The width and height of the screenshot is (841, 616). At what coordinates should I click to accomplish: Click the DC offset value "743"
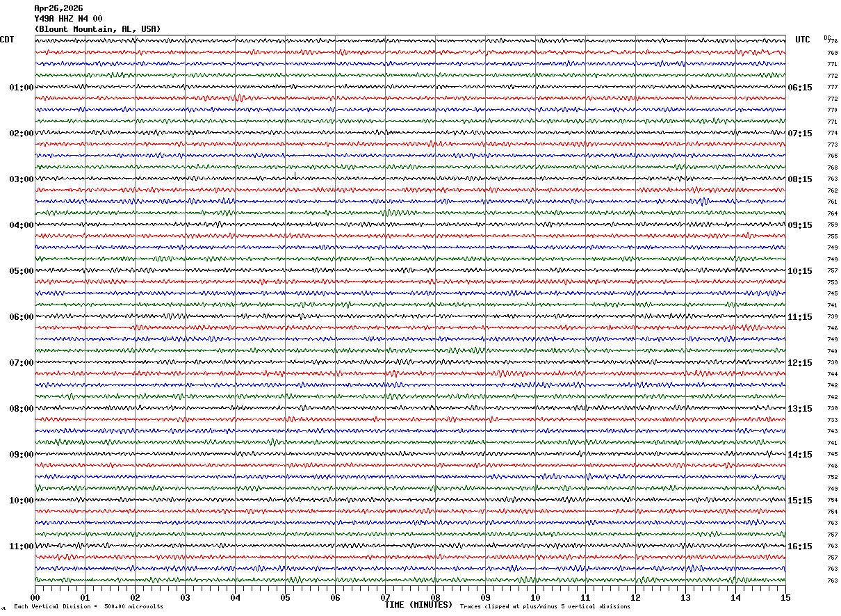(833, 432)
